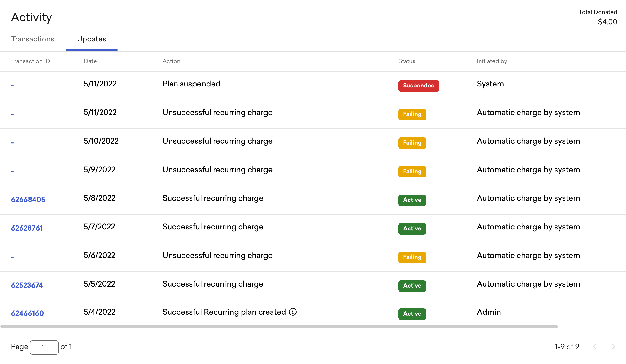The width and height of the screenshot is (626, 364).
Task: Open transaction 62523674
Action: click(27, 285)
